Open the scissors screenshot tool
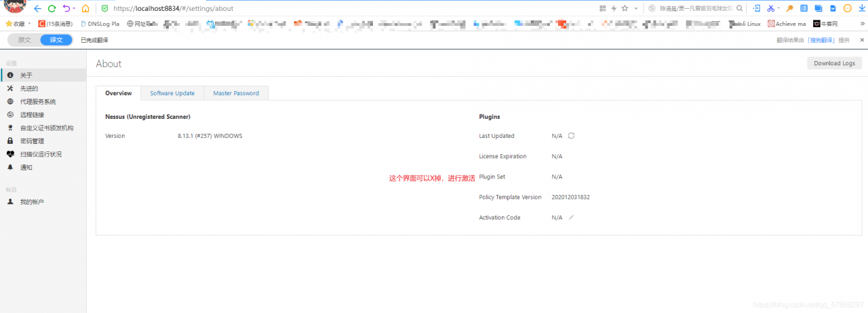Image resolution: width=868 pixels, height=313 pixels. click(x=770, y=9)
